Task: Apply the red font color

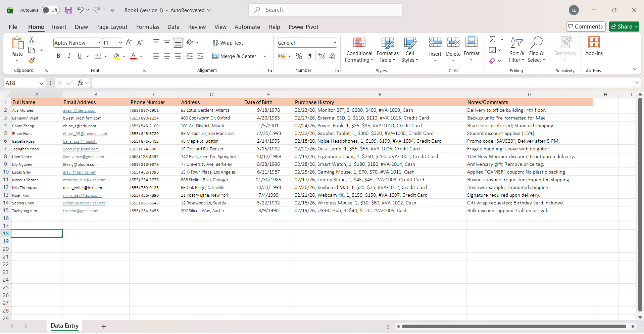Action: (x=133, y=56)
